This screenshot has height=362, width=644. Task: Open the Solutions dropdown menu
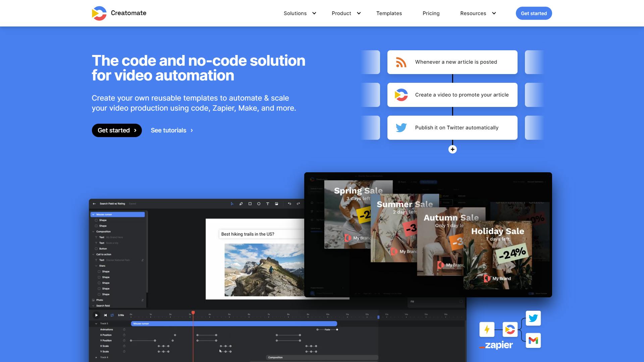pyautogui.click(x=300, y=13)
